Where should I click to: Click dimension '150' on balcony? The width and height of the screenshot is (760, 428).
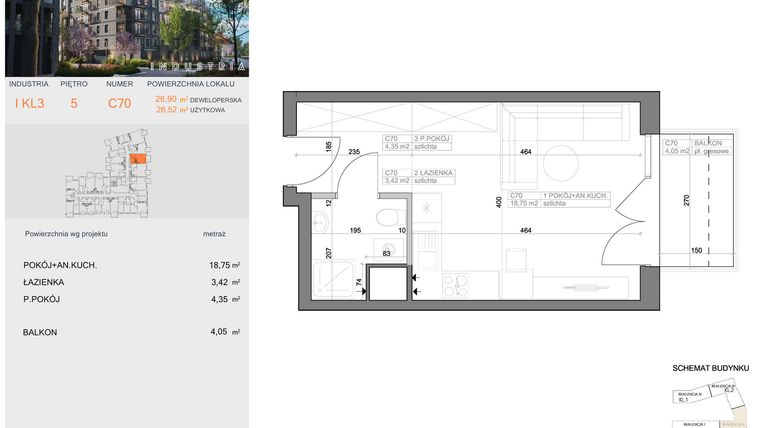point(696,251)
